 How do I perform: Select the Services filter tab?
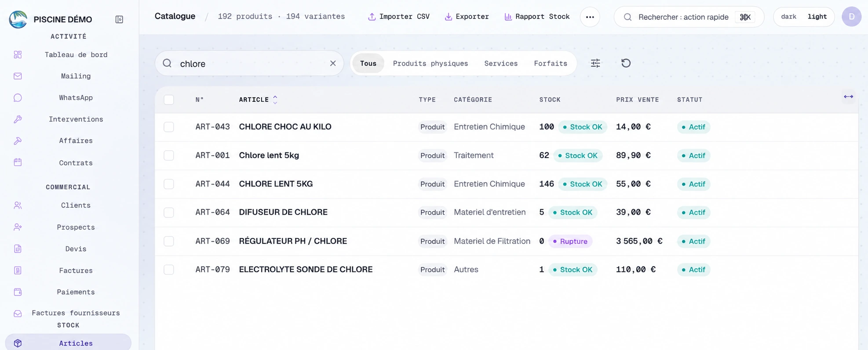click(501, 63)
